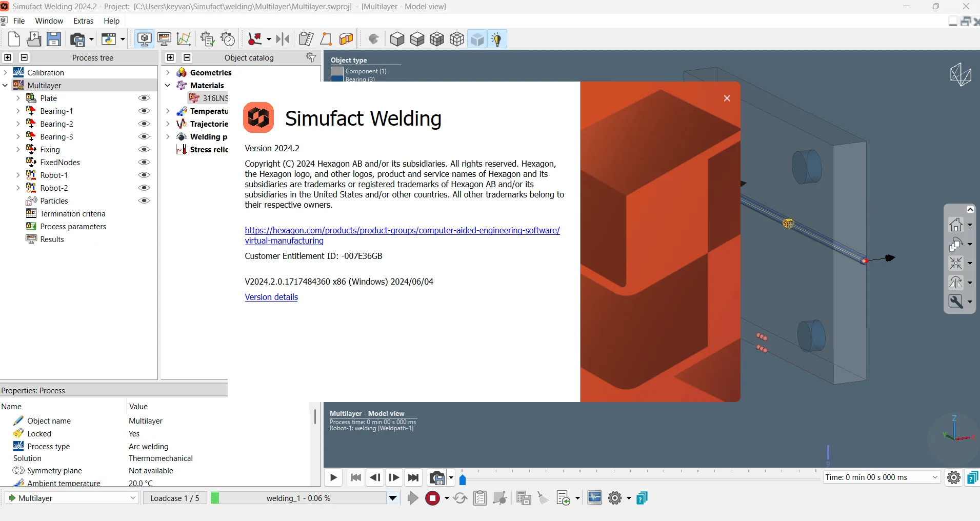Viewport: 980px width, 521px height.
Task: Open the Time selection combo box
Action: coord(882,477)
